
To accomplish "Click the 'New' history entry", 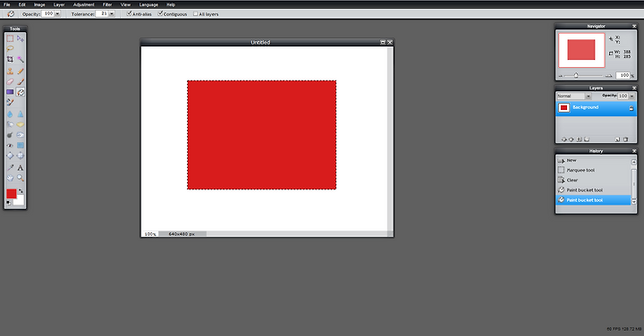I will click(594, 161).
